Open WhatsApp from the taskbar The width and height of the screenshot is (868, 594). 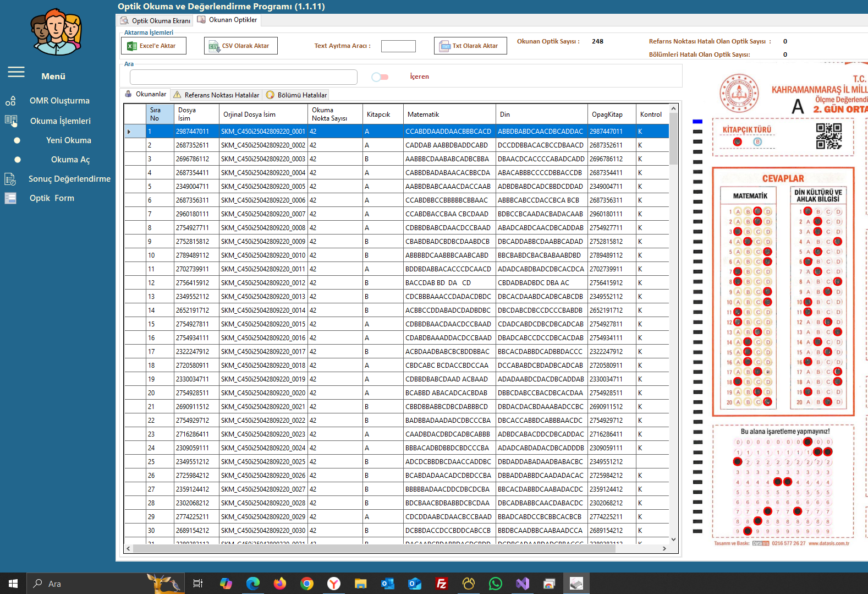click(x=496, y=584)
